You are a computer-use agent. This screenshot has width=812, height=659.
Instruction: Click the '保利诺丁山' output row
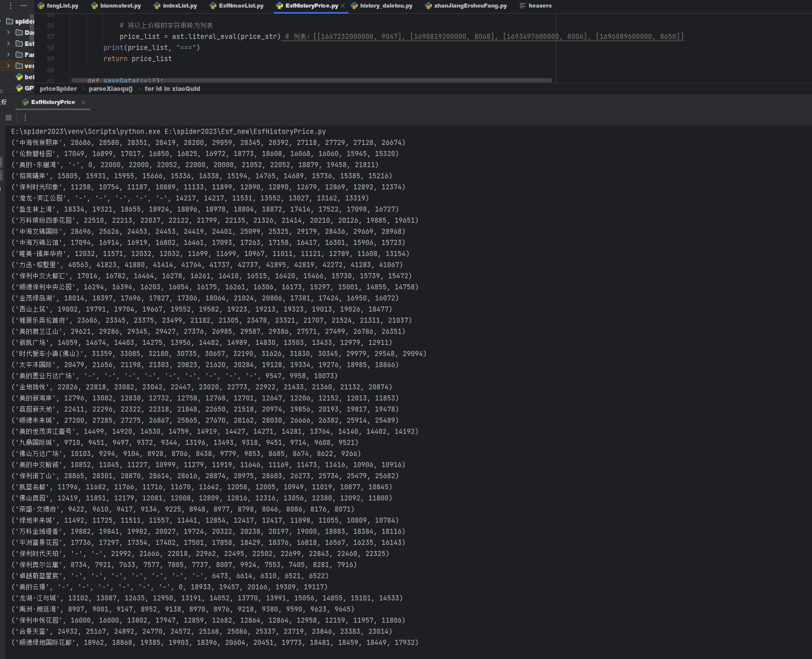[205, 476]
